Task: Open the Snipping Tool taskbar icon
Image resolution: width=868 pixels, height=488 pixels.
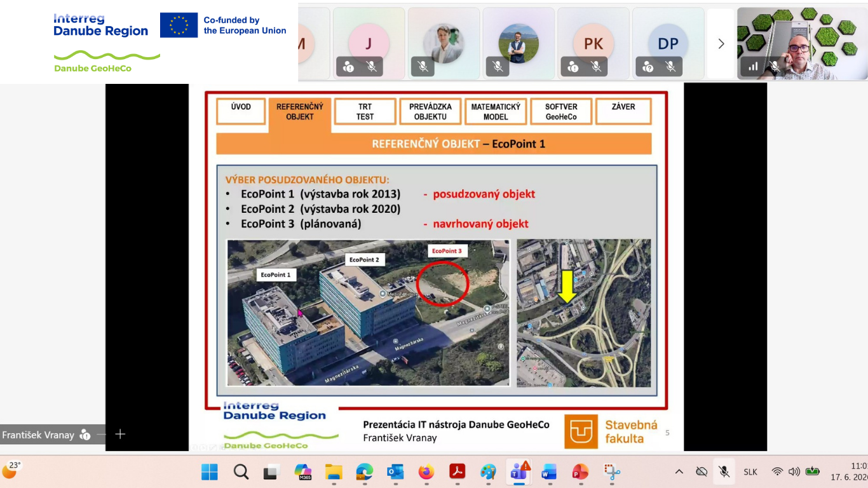Action: point(612,472)
